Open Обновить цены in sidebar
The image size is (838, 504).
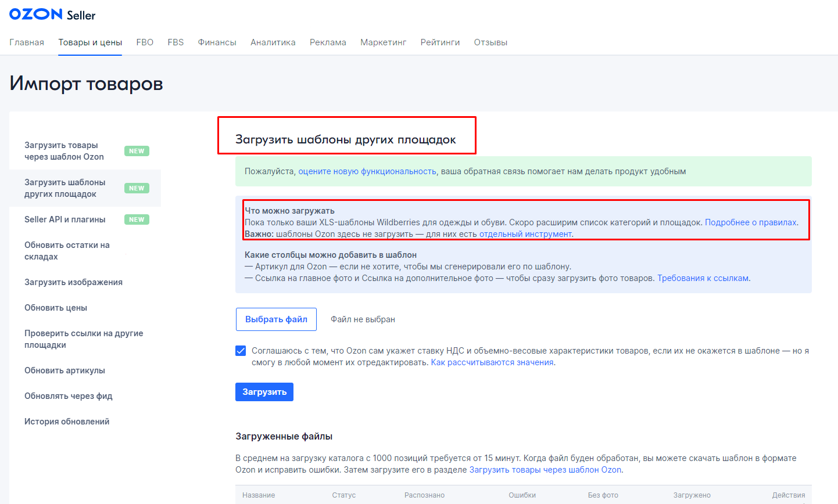click(56, 308)
